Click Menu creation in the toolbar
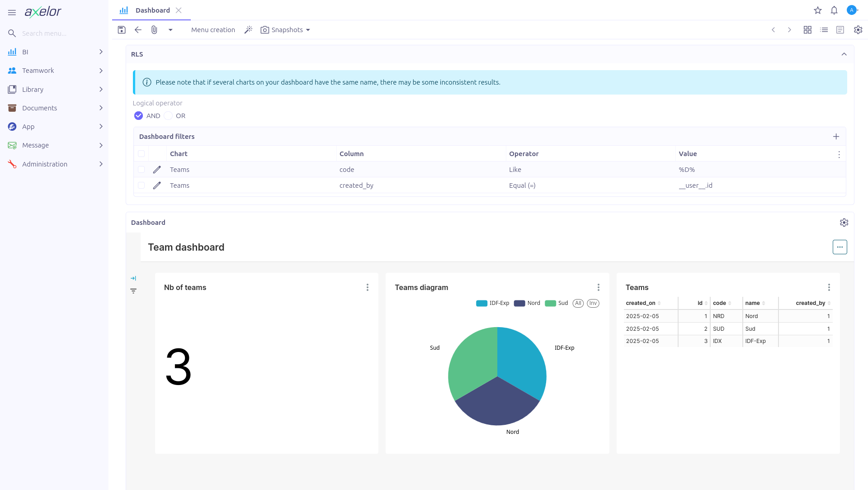 click(213, 29)
